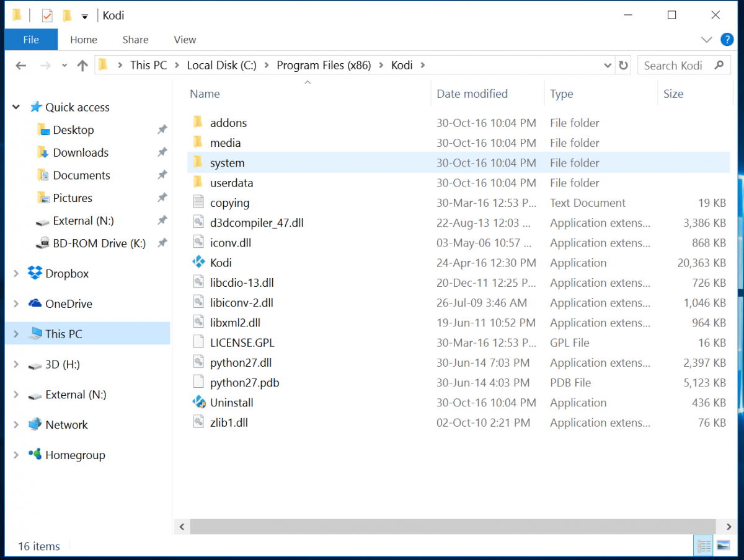Switch to the Share ribbon tab
Viewport: 744px width, 560px height.
pyautogui.click(x=135, y=40)
